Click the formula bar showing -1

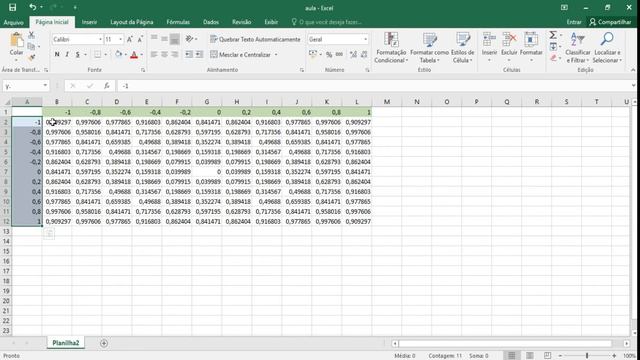(x=373, y=86)
